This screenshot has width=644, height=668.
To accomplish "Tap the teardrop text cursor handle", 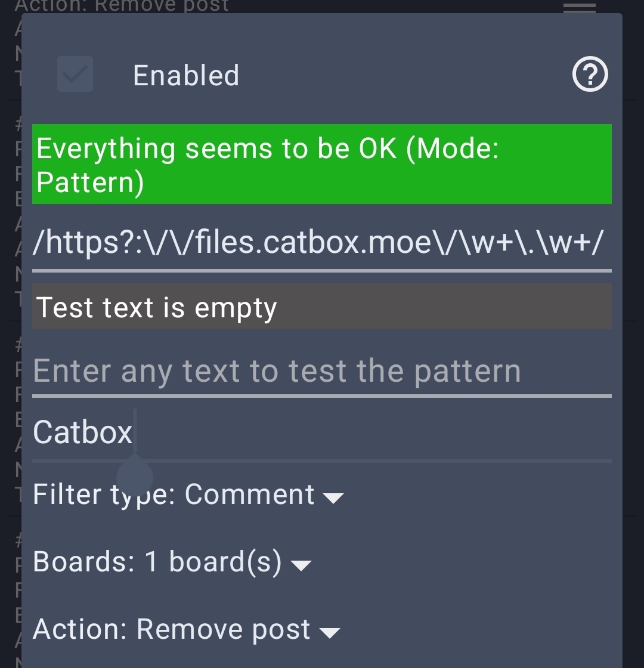I will (135, 475).
